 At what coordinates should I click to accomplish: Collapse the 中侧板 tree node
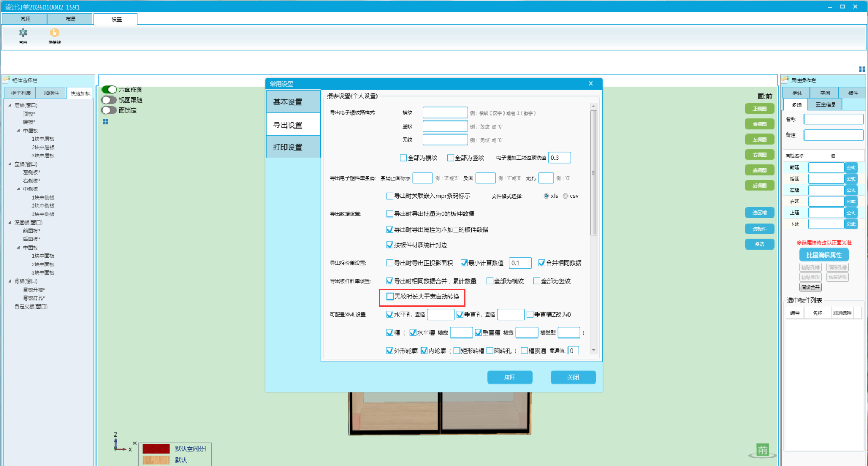coord(18,189)
